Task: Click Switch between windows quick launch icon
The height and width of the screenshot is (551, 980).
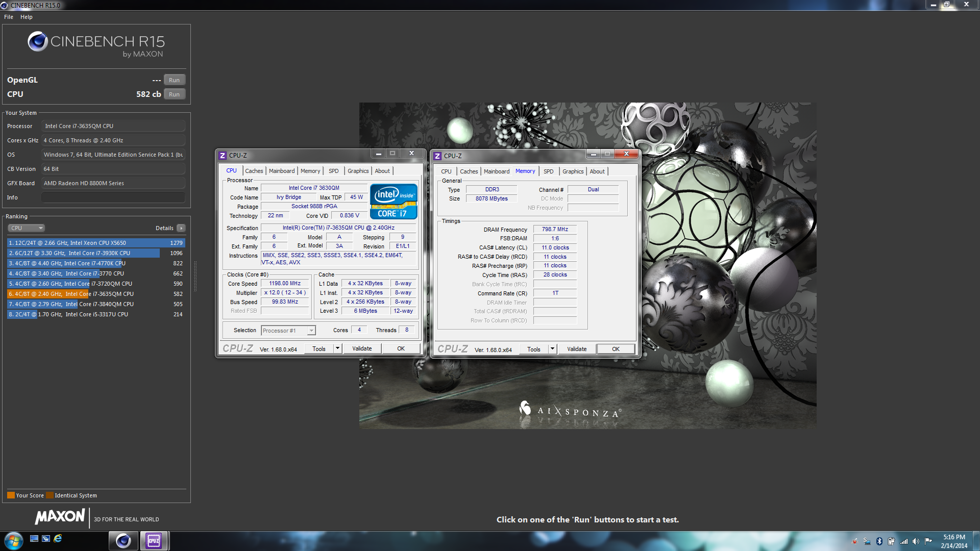Action: pyautogui.click(x=46, y=538)
